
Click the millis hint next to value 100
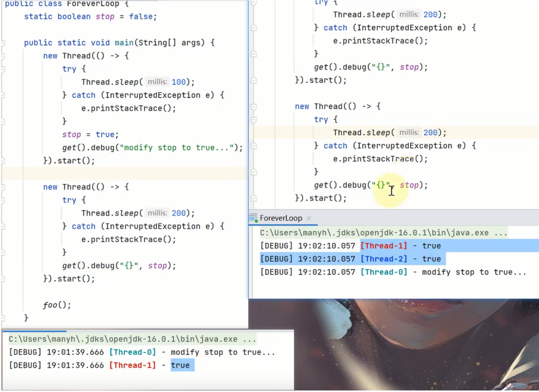coord(157,82)
